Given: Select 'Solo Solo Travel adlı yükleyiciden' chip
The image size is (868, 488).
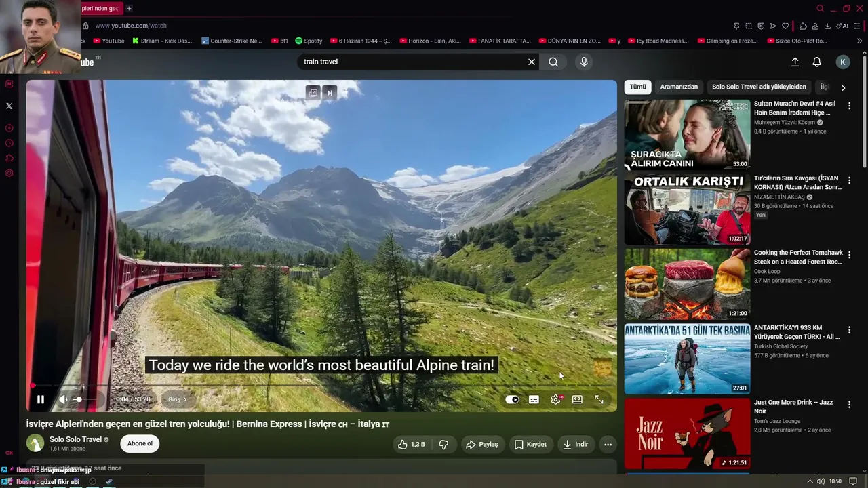Looking at the screenshot, I should click(x=759, y=87).
